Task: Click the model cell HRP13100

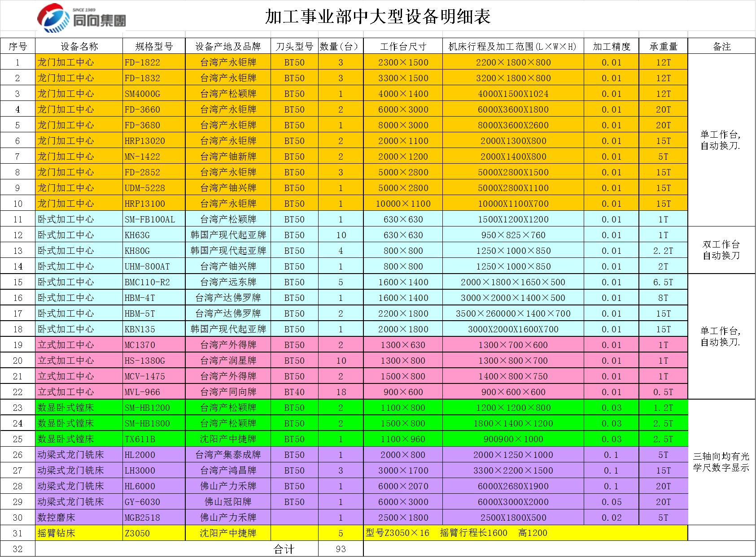Action: pyautogui.click(x=154, y=203)
